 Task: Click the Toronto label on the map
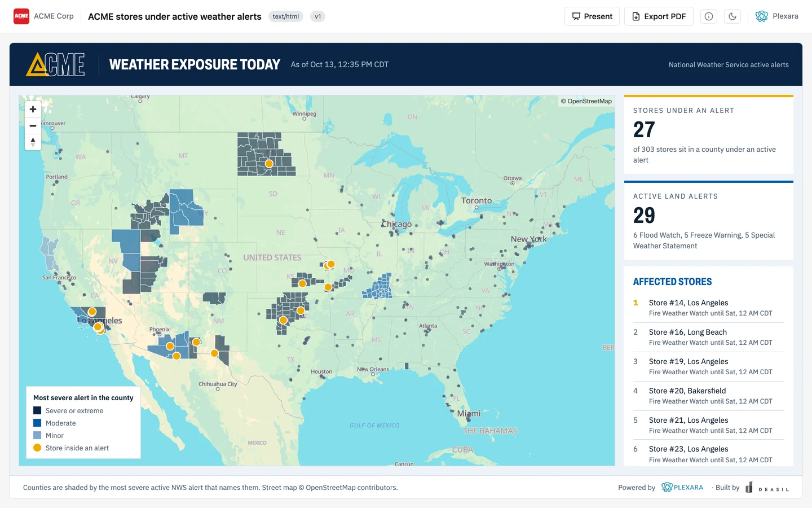click(x=476, y=200)
